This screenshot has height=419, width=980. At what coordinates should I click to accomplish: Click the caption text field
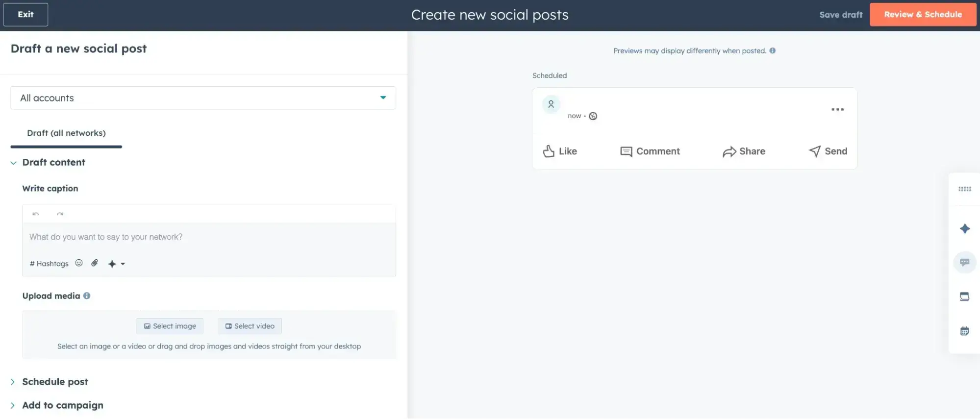(x=209, y=237)
